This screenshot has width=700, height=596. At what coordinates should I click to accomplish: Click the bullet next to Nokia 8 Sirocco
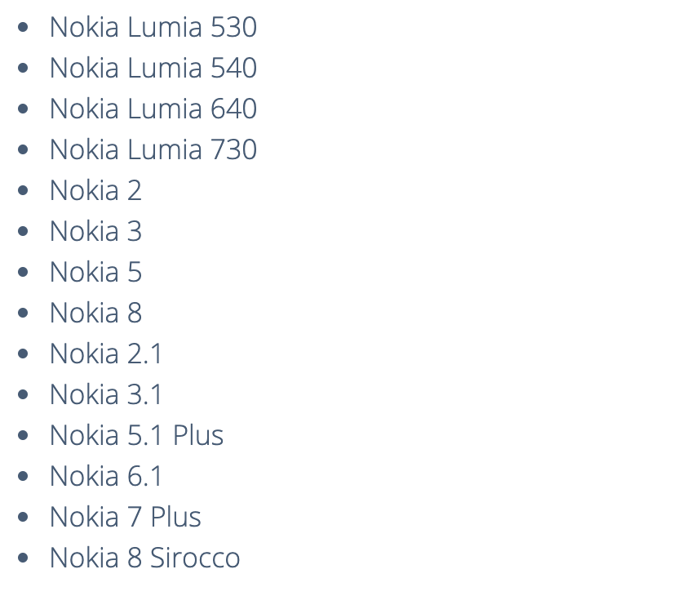point(23,558)
